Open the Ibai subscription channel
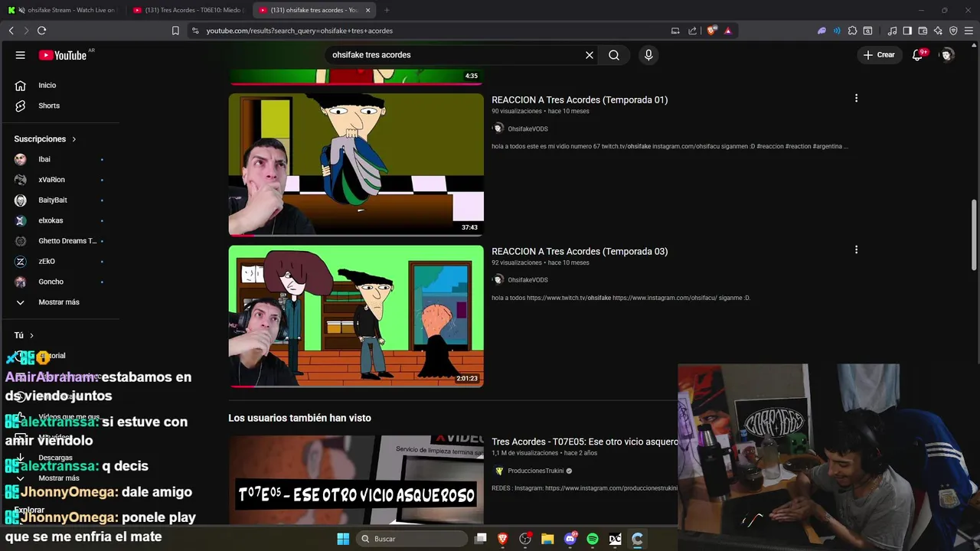Screen dimensions: 980x551 (44, 159)
